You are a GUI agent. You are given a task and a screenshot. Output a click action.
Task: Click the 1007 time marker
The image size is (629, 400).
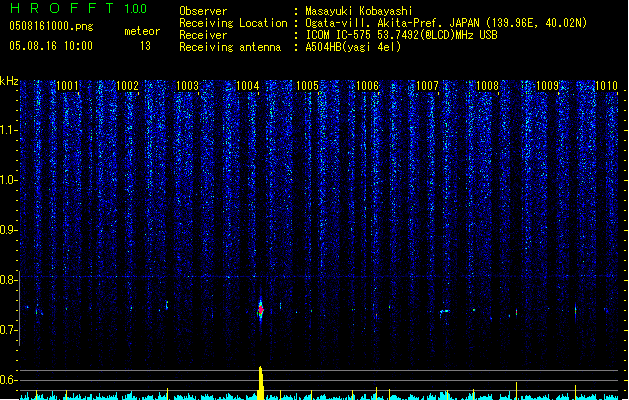(x=428, y=86)
